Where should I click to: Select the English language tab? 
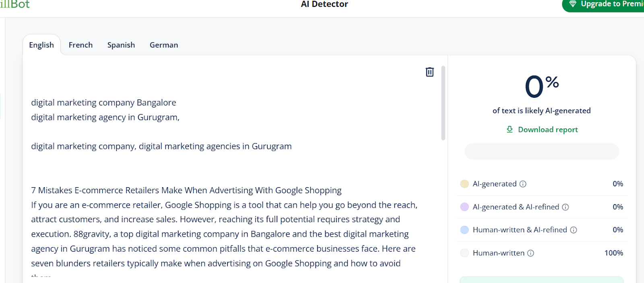tap(41, 45)
